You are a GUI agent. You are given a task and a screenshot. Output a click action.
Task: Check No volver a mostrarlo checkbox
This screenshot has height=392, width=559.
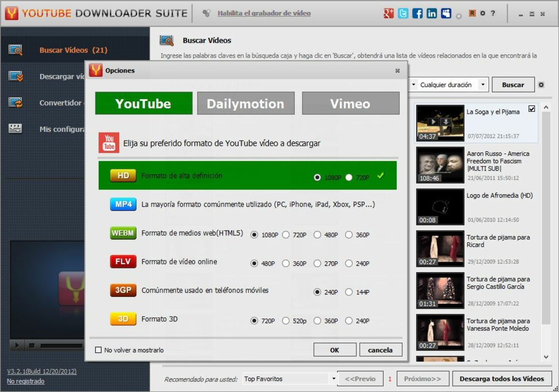click(x=99, y=350)
